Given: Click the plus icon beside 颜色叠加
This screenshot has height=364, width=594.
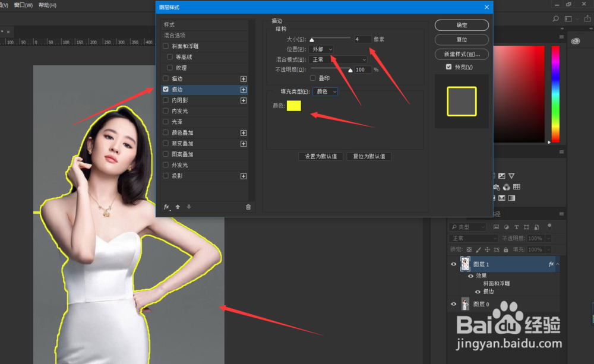Looking at the screenshot, I should click(244, 133).
